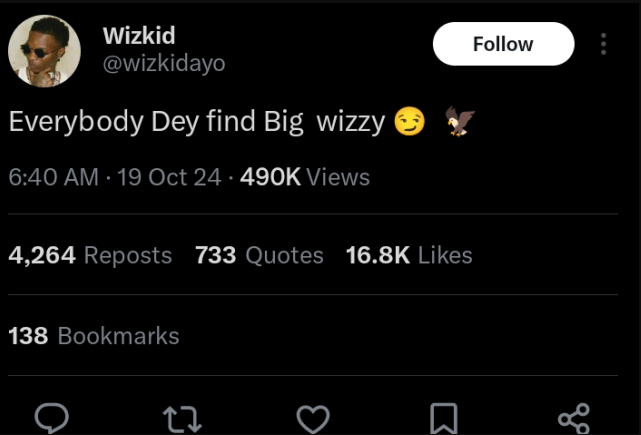
Task: Open the share icon options
Action: click(x=573, y=417)
